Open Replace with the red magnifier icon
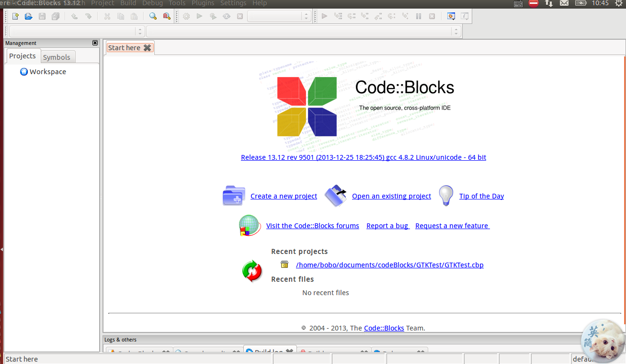The width and height of the screenshot is (626, 364). click(x=166, y=16)
